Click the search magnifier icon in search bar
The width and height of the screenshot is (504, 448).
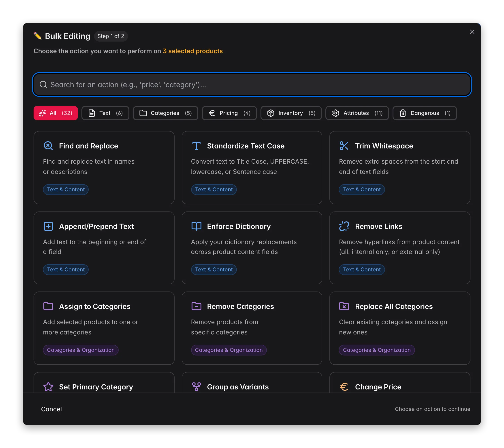click(x=43, y=85)
